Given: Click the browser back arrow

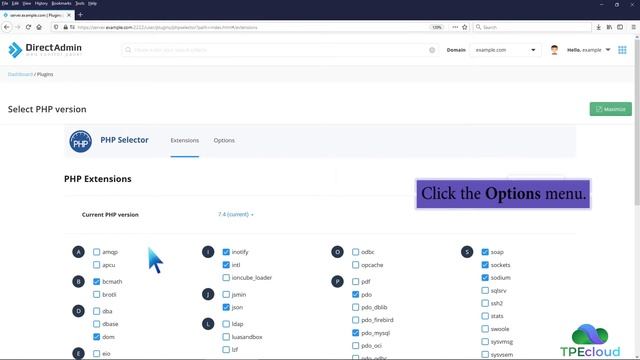Looking at the screenshot, I should pos(7,27).
